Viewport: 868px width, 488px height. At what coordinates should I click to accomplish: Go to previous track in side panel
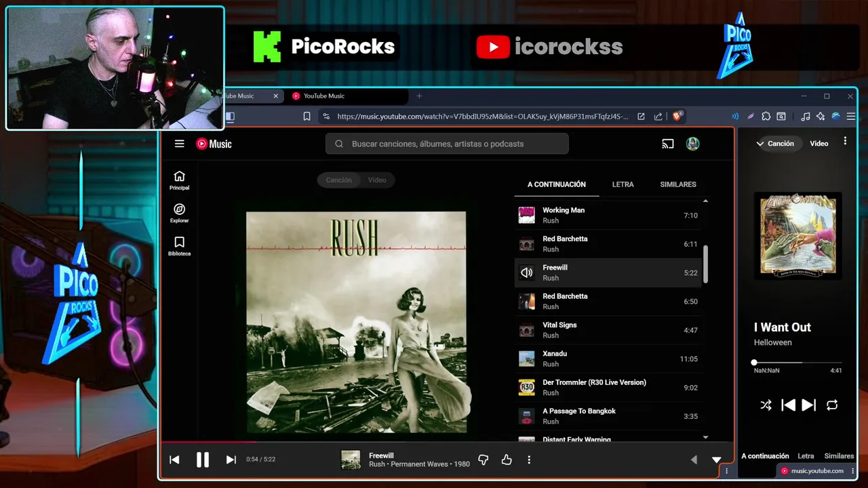(x=788, y=405)
